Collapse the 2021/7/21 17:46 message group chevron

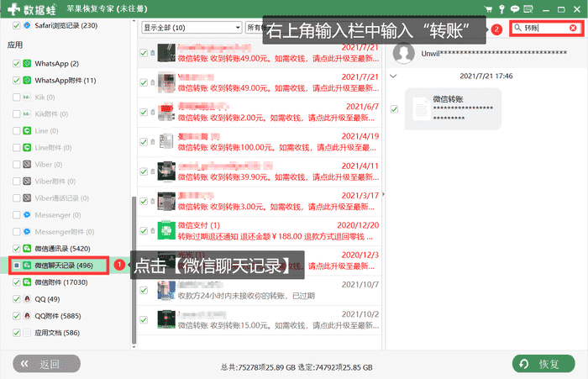pos(393,76)
